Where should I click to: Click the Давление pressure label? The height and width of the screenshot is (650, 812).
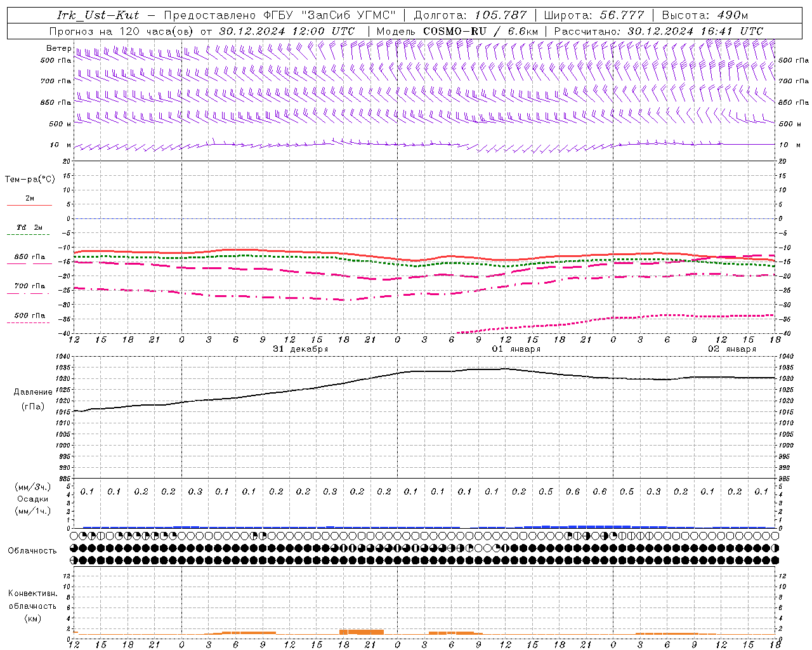click(x=33, y=392)
